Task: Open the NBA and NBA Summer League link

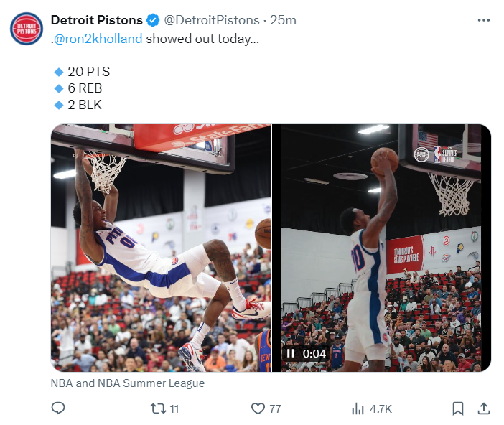Action: (128, 383)
